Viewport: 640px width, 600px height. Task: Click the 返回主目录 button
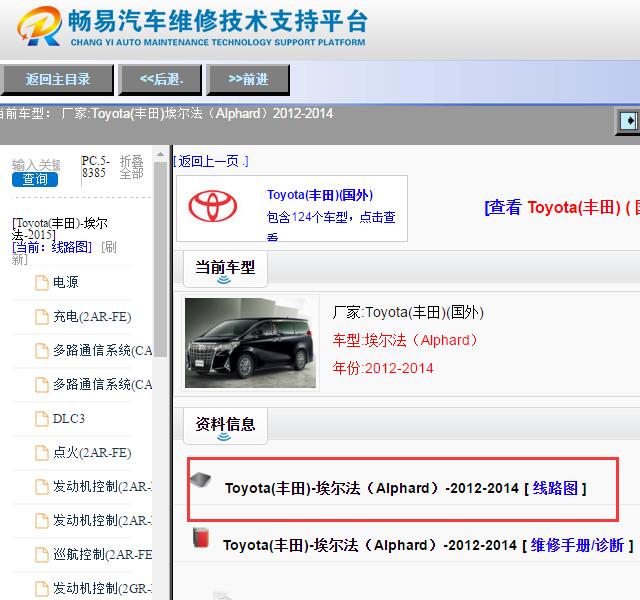click(x=57, y=79)
